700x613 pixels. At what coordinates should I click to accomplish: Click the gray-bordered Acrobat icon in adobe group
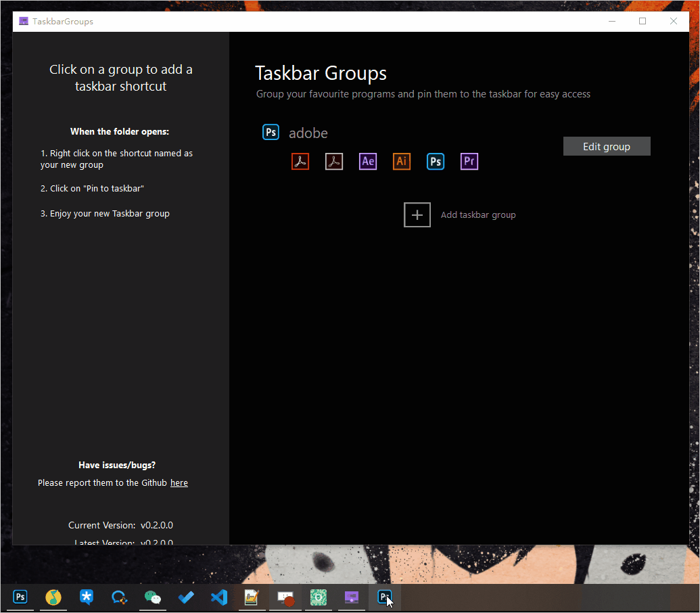(334, 162)
